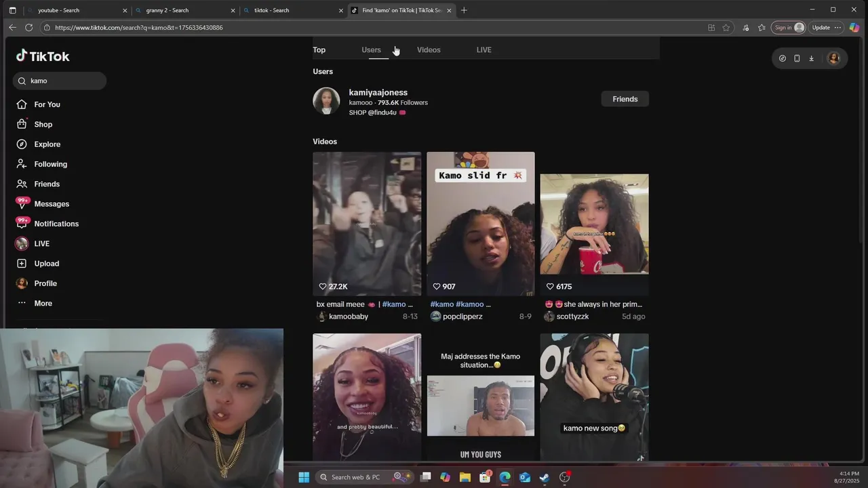Viewport: 868px width, 488px height.
Task: Open Steam from the taskbar
Action: coord(544,477)
